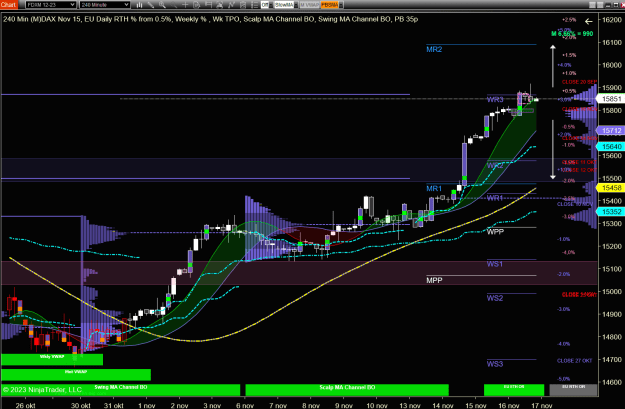Click second gray window-link button top right
Viewport: 625px width, 409px height.
[x=600, y=5]
